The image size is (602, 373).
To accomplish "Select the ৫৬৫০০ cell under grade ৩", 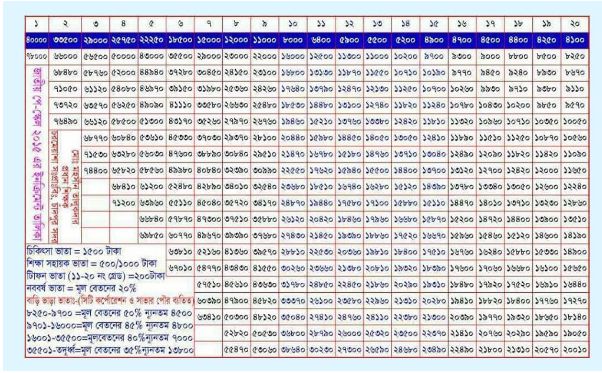I will (x=95, y=56).
